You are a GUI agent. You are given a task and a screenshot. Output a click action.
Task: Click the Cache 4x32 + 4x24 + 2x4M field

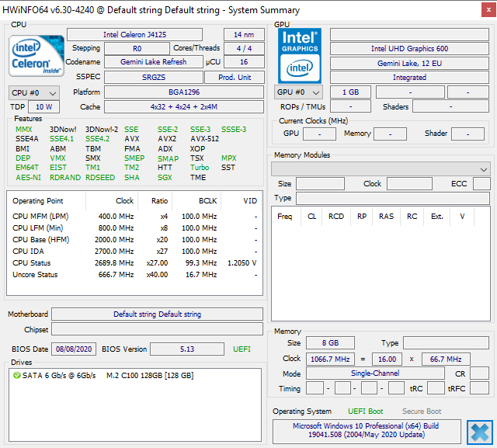[184, 107]
